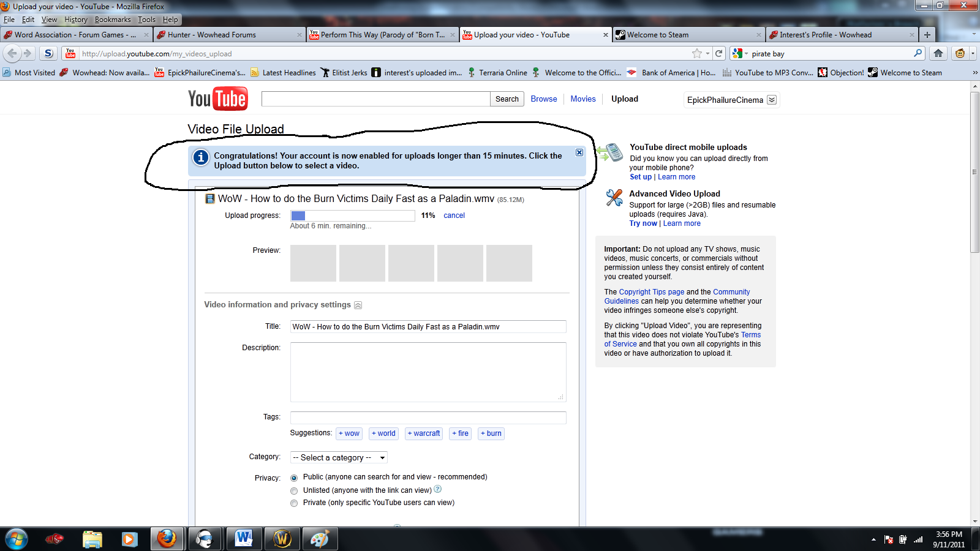Add the suggested tag warcraft
The width and height of the screenshot is (980, 551).
424,433
